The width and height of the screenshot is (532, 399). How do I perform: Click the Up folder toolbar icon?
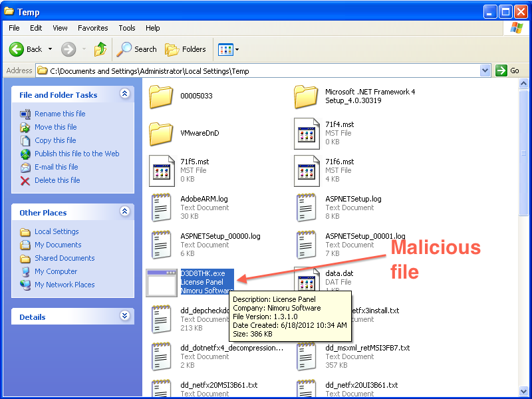click(100, 49)
